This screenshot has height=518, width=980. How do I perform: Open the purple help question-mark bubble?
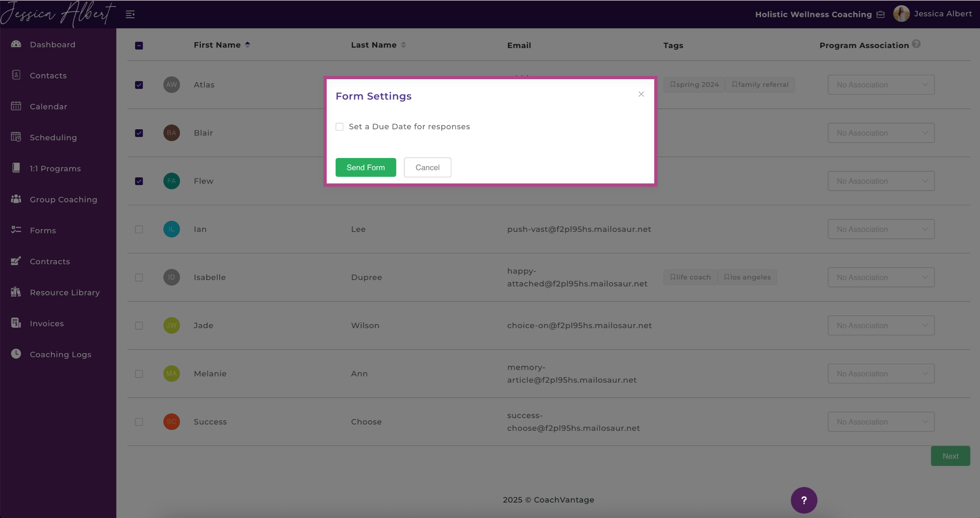pyautogui.click(x=804, y=500)
